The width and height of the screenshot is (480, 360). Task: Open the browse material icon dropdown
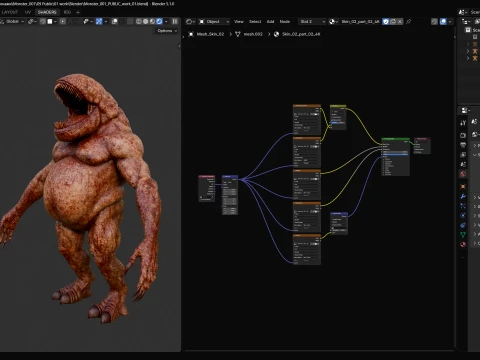click(x=333, y=22)
